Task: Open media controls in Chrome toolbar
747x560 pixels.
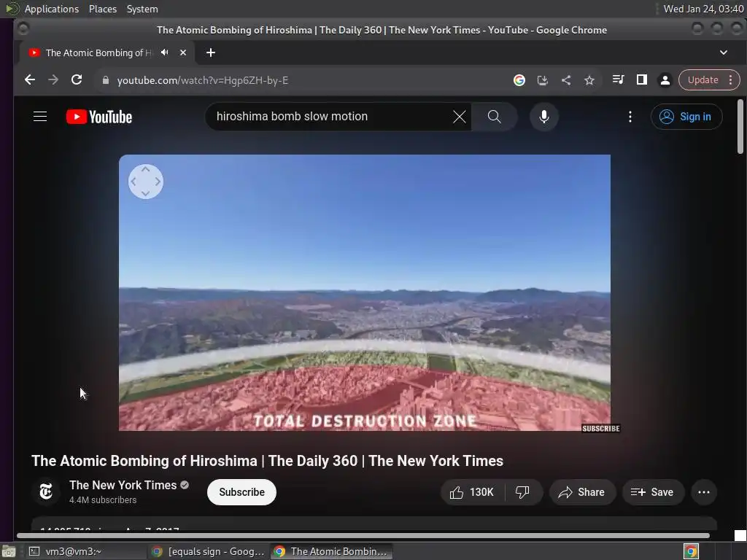Action: 618,80
